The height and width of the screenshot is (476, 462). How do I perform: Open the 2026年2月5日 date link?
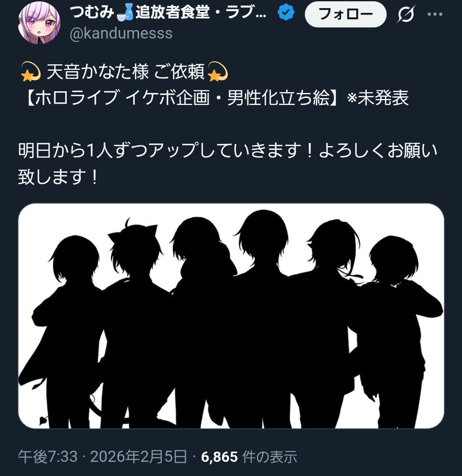[138, 457]
